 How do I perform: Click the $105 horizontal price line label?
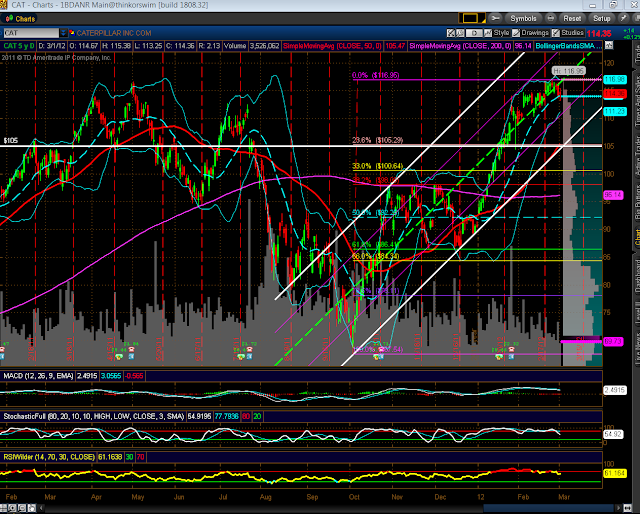(11, 141)
